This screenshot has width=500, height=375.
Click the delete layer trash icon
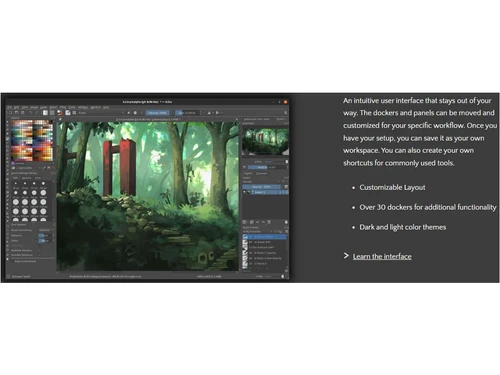tap(269, 222)
